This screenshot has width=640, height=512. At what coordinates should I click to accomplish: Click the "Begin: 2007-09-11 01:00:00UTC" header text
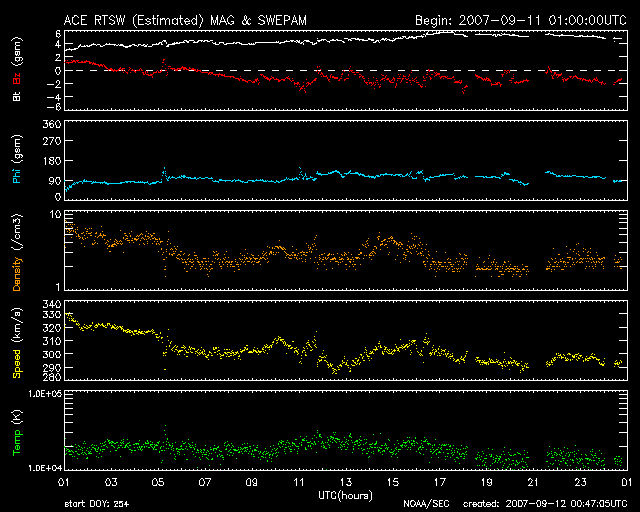point(521,20)
